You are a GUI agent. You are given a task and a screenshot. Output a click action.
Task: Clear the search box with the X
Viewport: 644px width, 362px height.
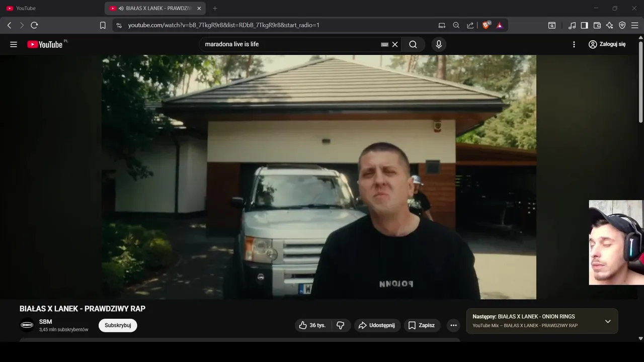[x=395, y=44]
